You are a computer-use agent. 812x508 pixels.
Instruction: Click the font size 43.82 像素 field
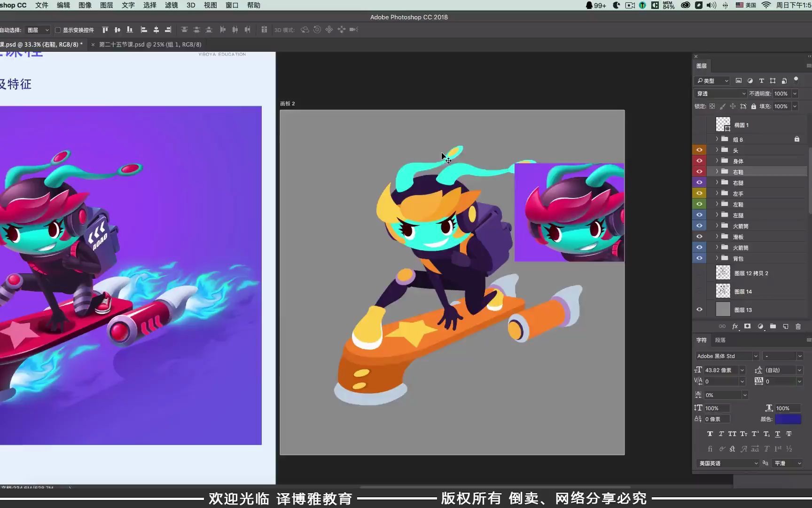(722, 370)
